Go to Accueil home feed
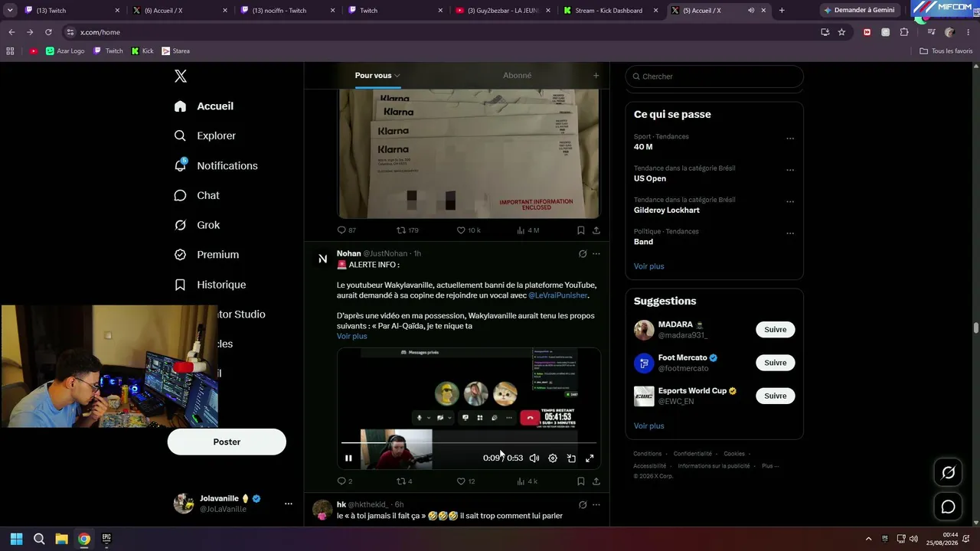 click(x=204, y=106)
